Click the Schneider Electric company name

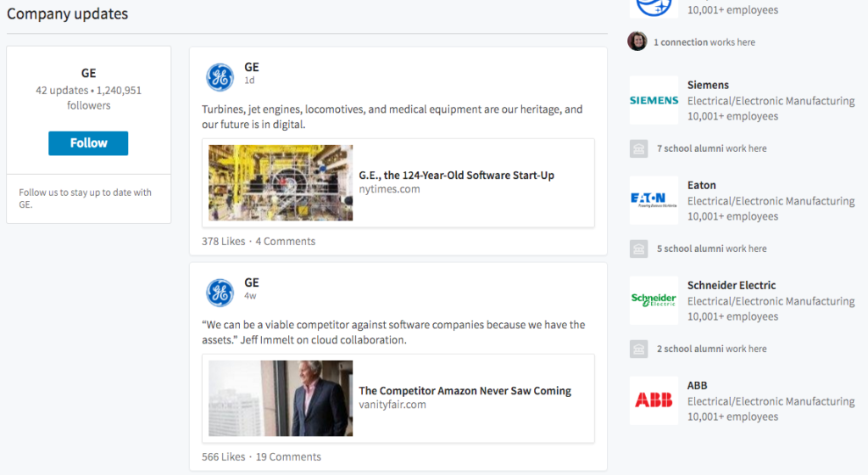(x=732, y=285)
